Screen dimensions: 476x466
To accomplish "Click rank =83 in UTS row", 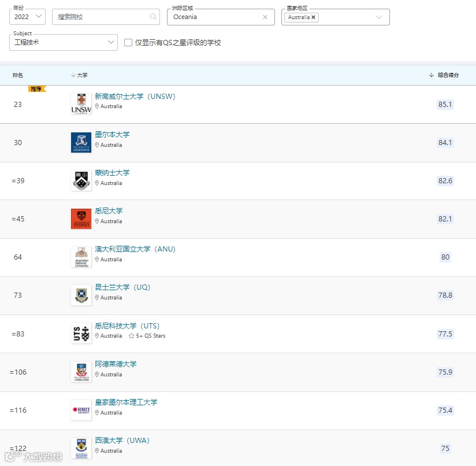I will tap(18, 334).
